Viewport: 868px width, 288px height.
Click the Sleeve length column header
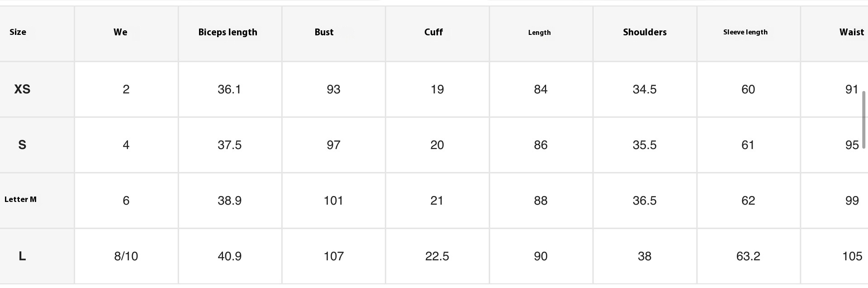point(745,32)
